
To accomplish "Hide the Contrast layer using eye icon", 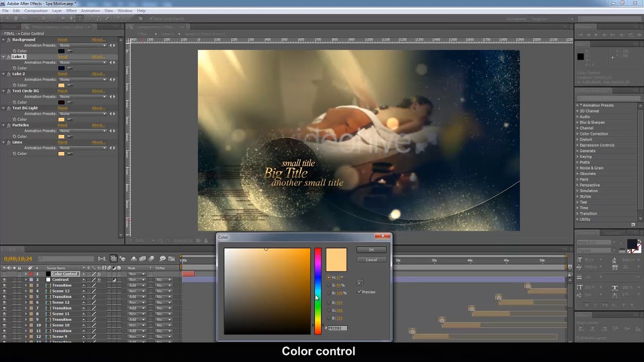I will tap(5, 280).
